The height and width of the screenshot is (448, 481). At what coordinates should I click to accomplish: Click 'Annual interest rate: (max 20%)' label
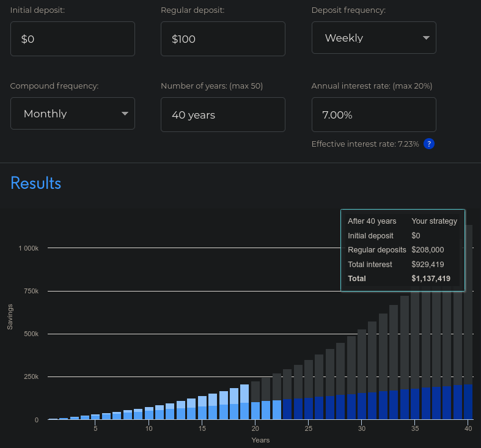[x=372, y=86]
